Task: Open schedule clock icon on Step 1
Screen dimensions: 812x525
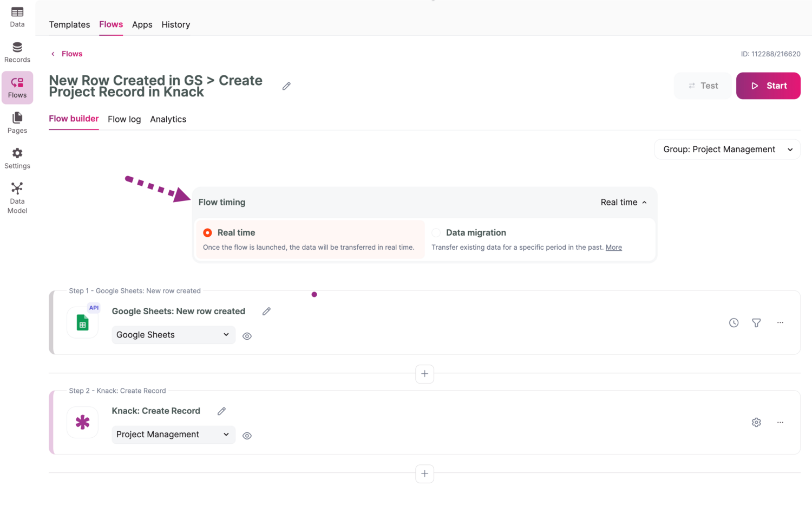Action: 734,323
